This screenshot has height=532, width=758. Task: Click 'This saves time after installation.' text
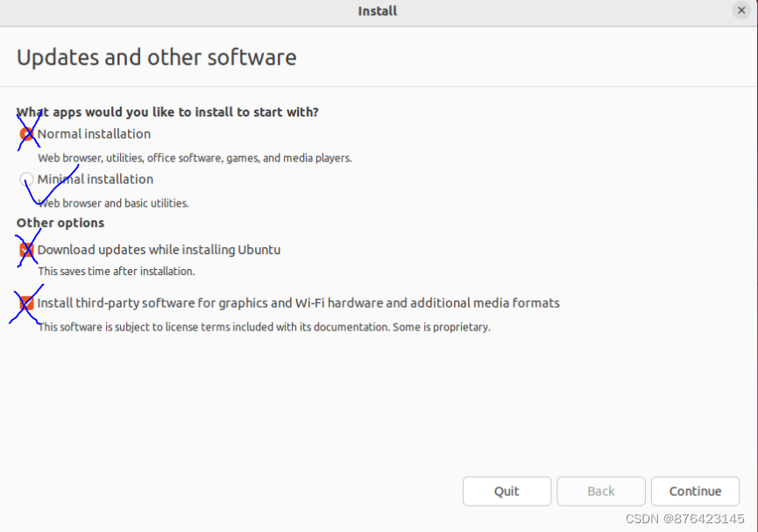point(117,272)
